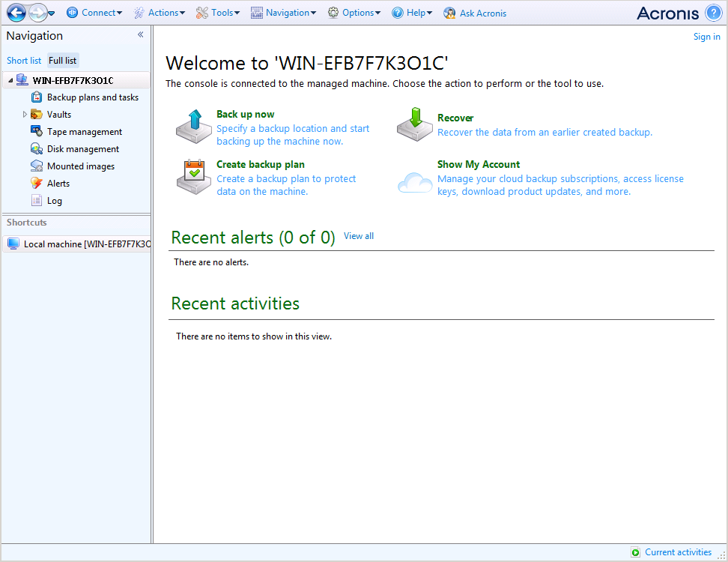
Task: Switch to the Short list view
Action: tap(24, 61)
